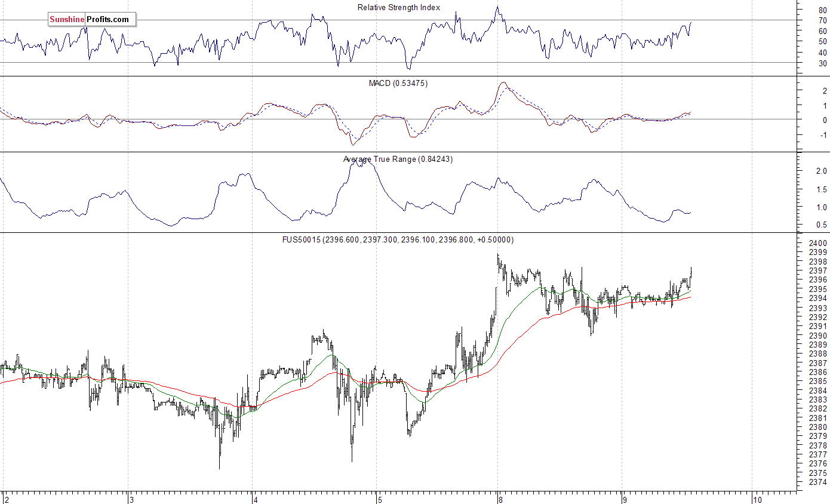Click date label 5 on time axis

click(x=379, y=499)
